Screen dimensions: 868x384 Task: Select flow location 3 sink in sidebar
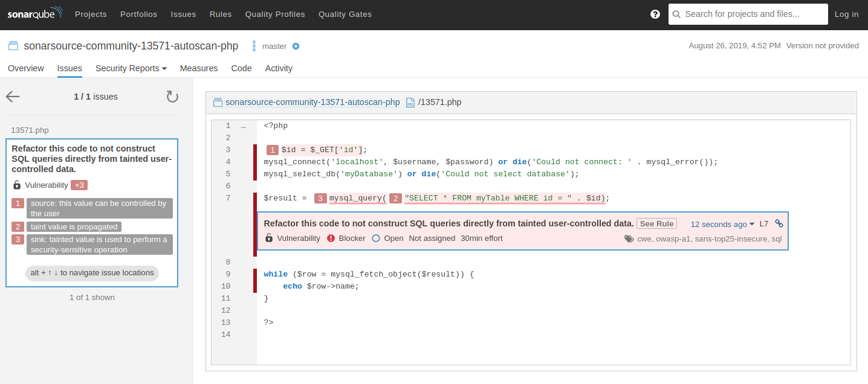pyautogui.click(x=99, y=245)
